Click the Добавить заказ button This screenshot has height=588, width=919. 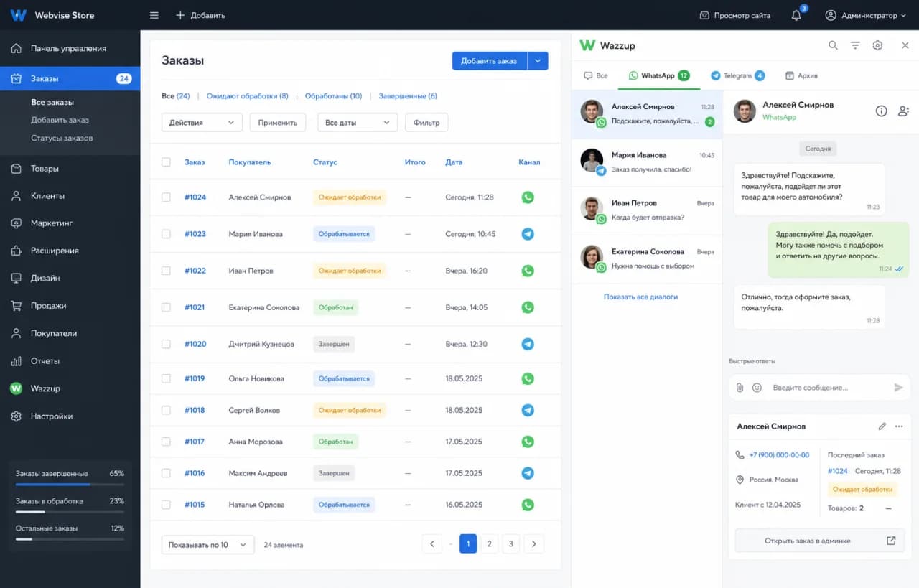point(489,61)
